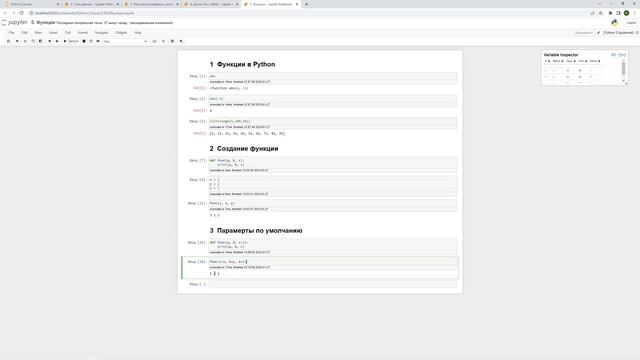The height and width of the screenshot is (360, 640).
Task: Close the active Функции browser tab
Action: 297,4
